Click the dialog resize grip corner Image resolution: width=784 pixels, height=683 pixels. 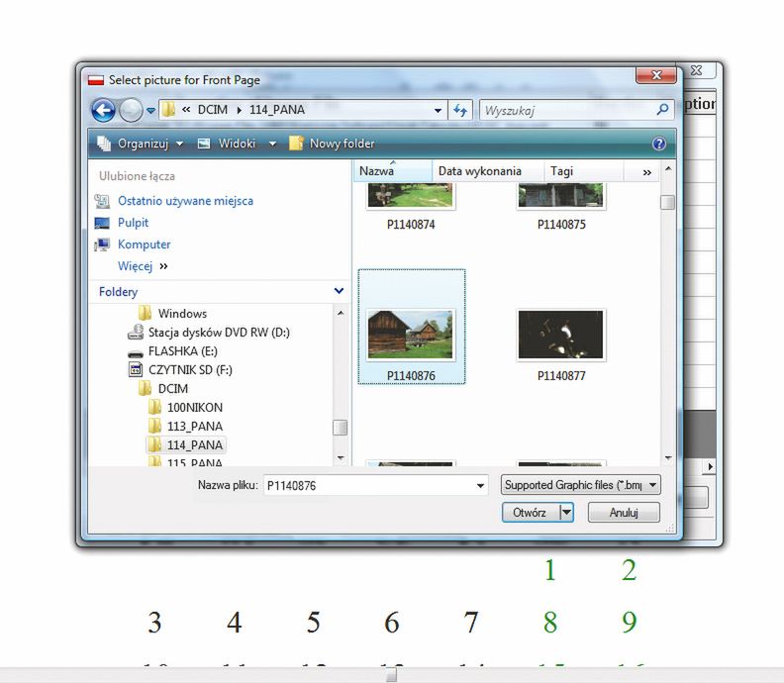[x=670, y=529]
